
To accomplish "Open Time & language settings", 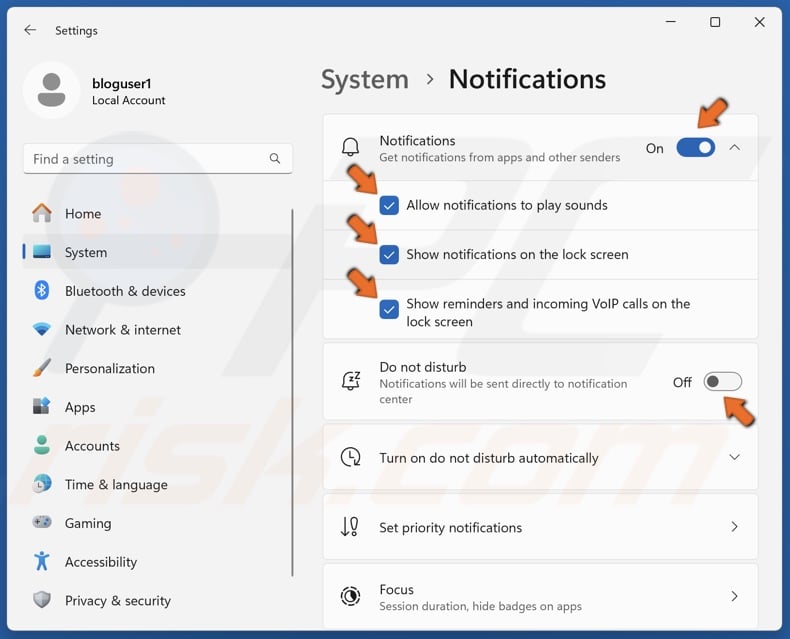I will (157, 484).
